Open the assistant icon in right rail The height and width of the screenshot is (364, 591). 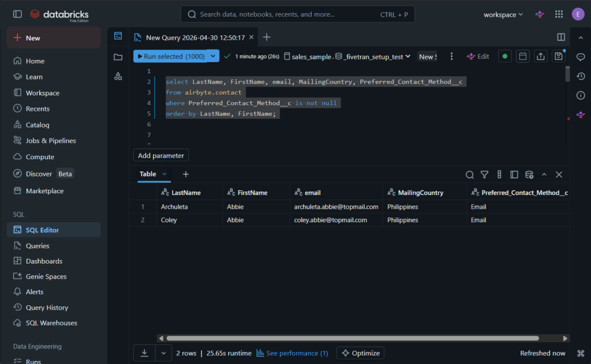[581, 115]
